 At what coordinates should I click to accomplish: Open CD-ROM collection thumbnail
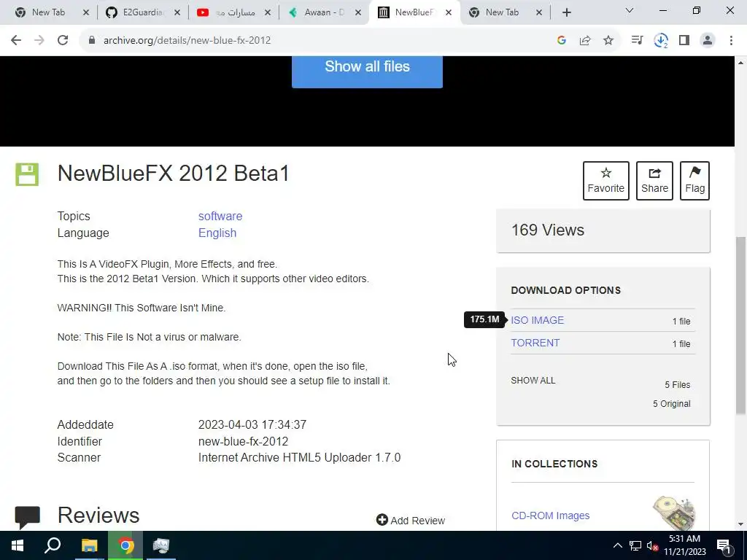coord(674,513)
